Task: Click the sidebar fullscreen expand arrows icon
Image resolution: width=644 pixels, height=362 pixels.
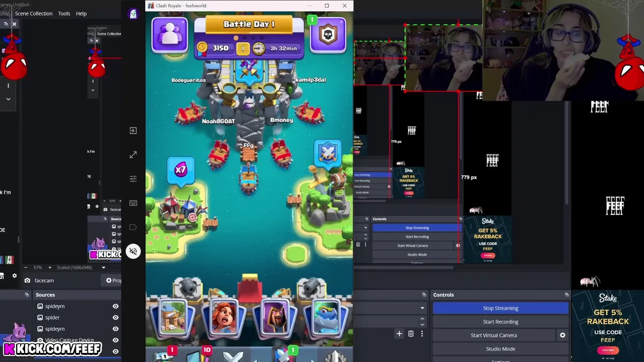Action: (x=133, y=155)
